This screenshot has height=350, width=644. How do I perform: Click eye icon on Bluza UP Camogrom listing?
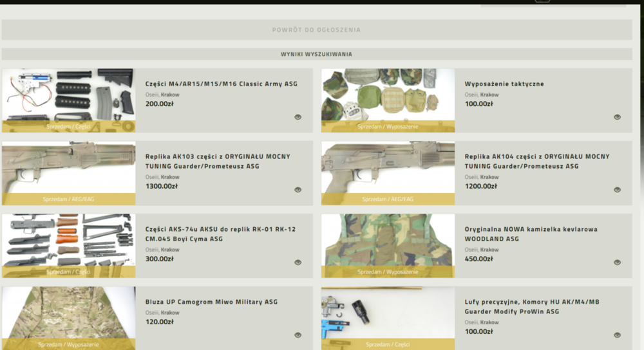click(298, 335)
